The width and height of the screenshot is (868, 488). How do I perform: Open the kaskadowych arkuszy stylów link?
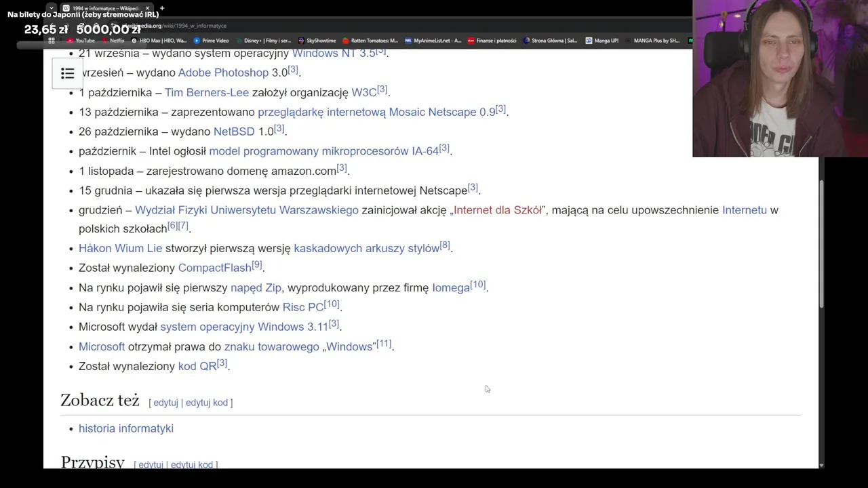pyautogui.click(x=367, y=248)
